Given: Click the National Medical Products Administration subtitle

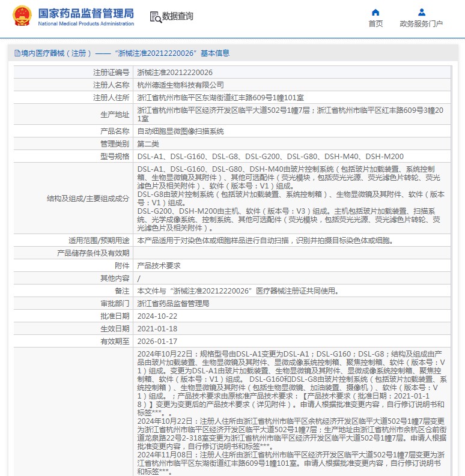Looking at the screenshot, I should pos(86,24).
